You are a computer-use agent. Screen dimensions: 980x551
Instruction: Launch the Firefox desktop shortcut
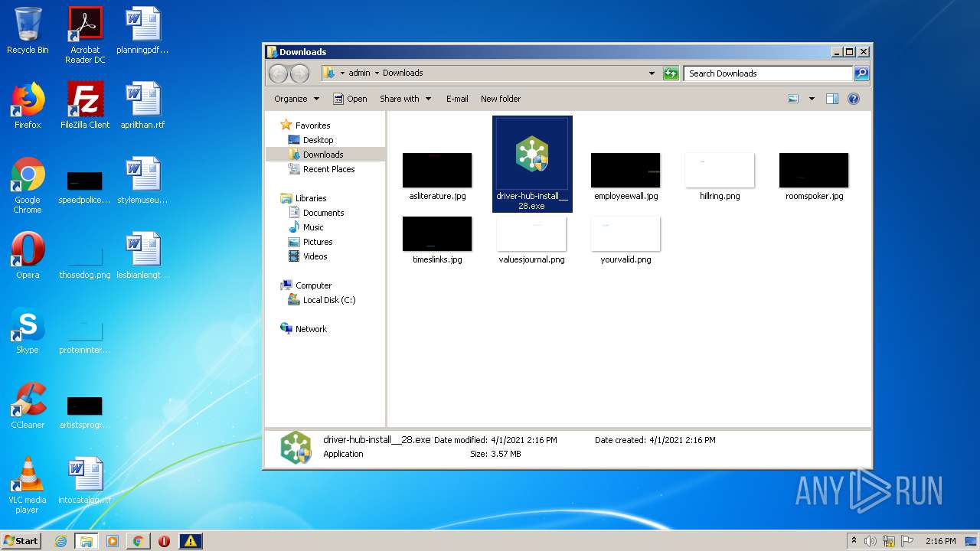tap(28, 106)
